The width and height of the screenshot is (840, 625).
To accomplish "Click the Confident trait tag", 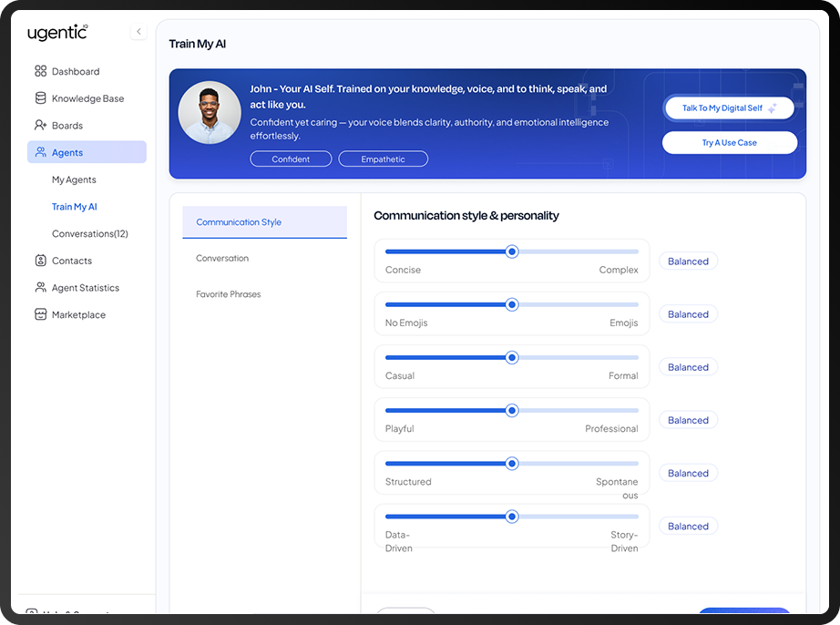I will coord(291,159).
